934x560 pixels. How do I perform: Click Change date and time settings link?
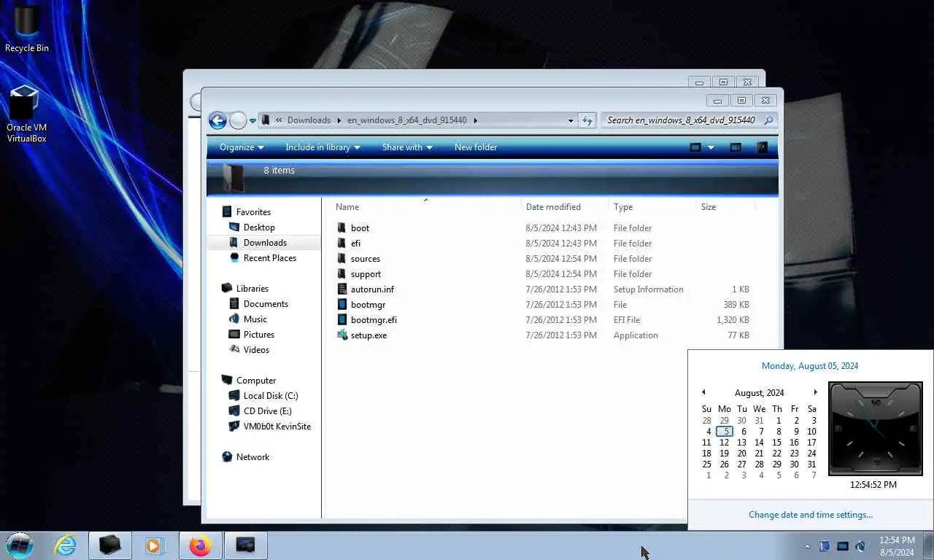[x=811, y=515]
